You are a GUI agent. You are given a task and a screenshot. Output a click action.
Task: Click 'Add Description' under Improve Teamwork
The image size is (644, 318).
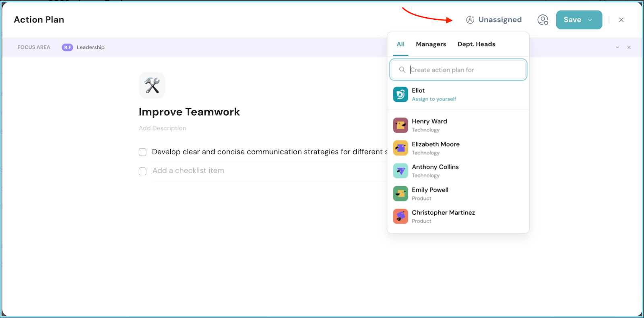pos(163,128)
